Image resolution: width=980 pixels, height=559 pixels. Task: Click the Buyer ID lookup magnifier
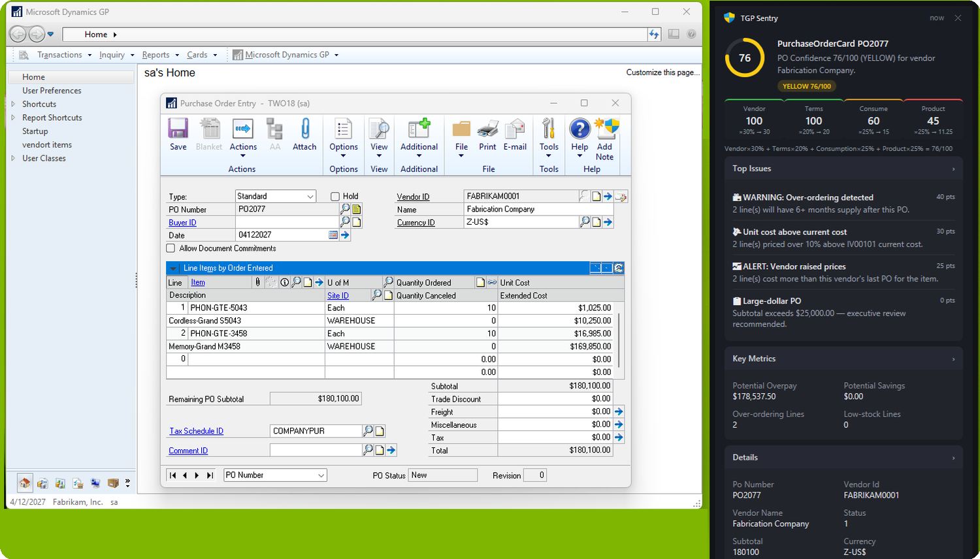(345, 222)
